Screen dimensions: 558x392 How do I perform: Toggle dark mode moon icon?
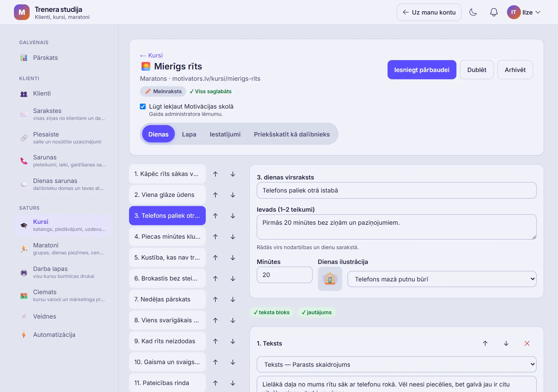pos(473,12)
